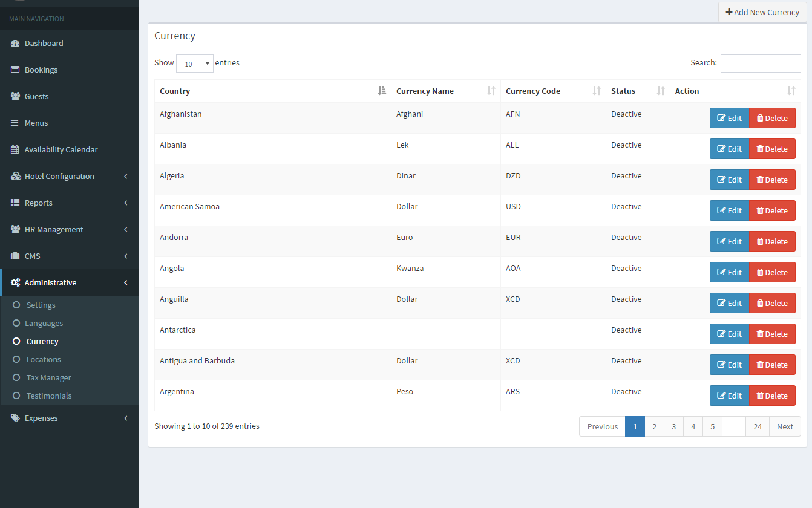Click the Status column sort icon
The height and width of the screenshot is (508, 812).
pos(661,91)
